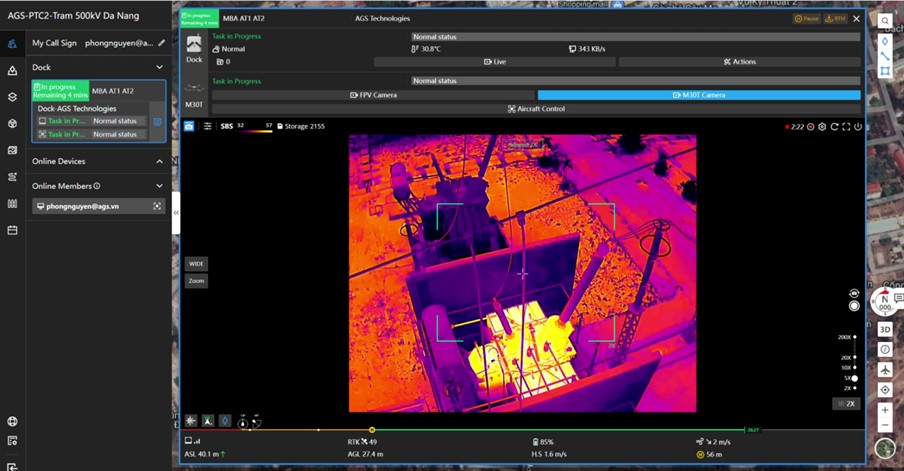Click the M30T drone icon
Viewport: 904px width, 471px height.
(x=194, y=88)
